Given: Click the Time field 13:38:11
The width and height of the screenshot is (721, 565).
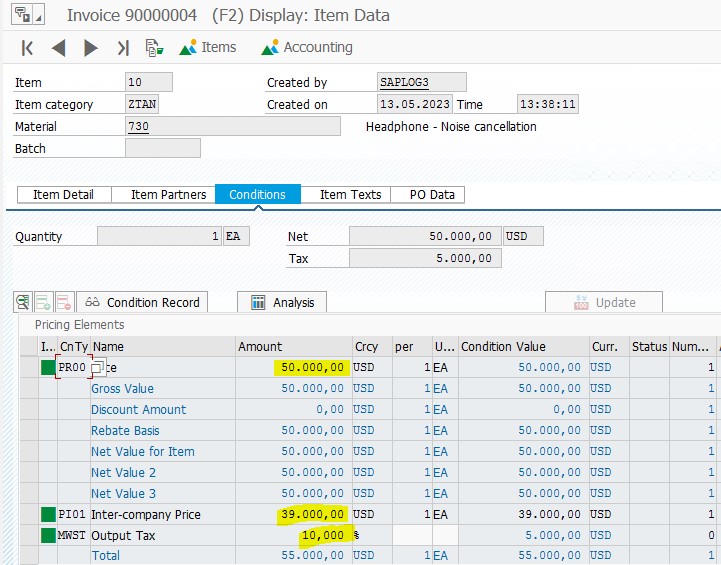Looking at the screenshot, I should [548, 104].
